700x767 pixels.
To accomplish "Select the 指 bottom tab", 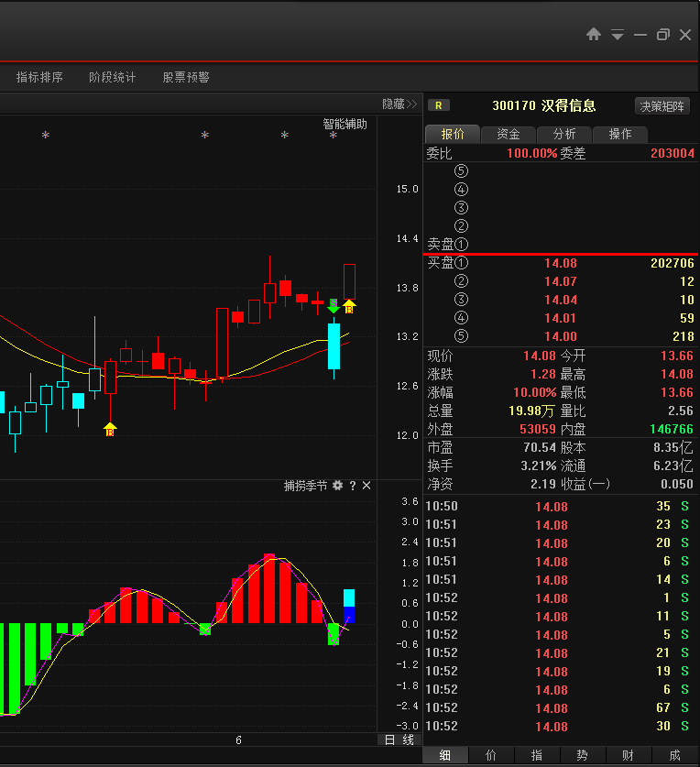I will click(x=537, y=755).
